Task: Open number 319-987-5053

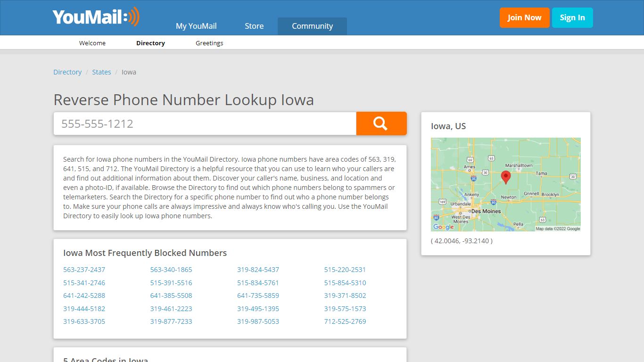Action: coord(258,321)
